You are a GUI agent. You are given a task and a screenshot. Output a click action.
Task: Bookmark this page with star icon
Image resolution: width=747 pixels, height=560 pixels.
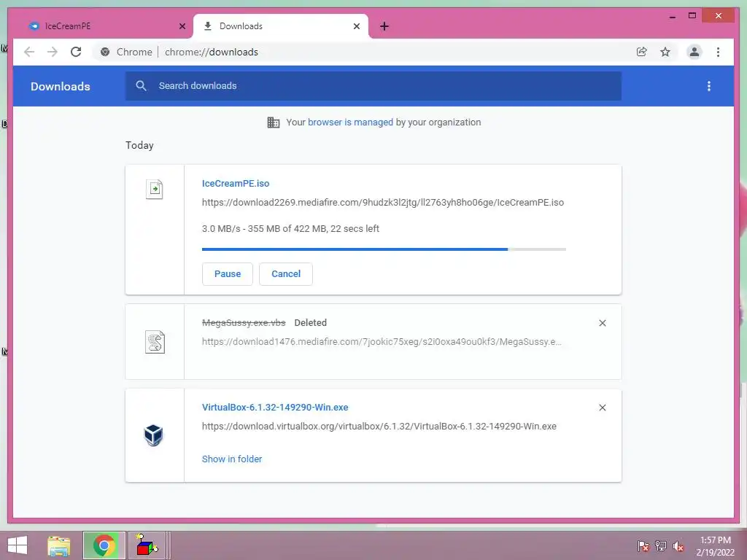(x=665, y=52)
